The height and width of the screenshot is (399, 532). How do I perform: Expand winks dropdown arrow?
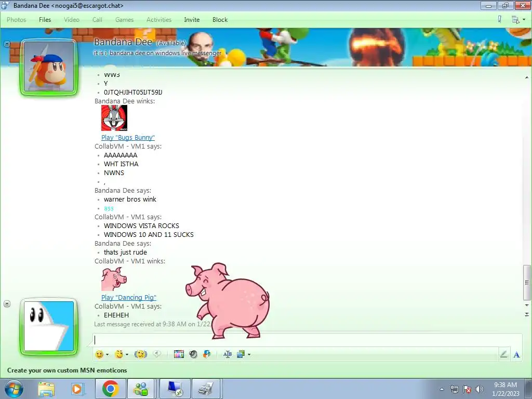coord(127,354)
